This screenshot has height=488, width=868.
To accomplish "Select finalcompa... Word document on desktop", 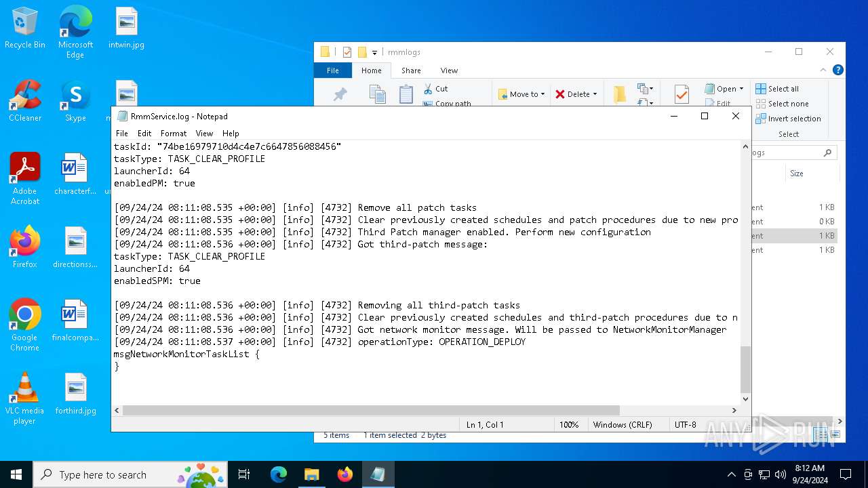I will click(75, 321).
